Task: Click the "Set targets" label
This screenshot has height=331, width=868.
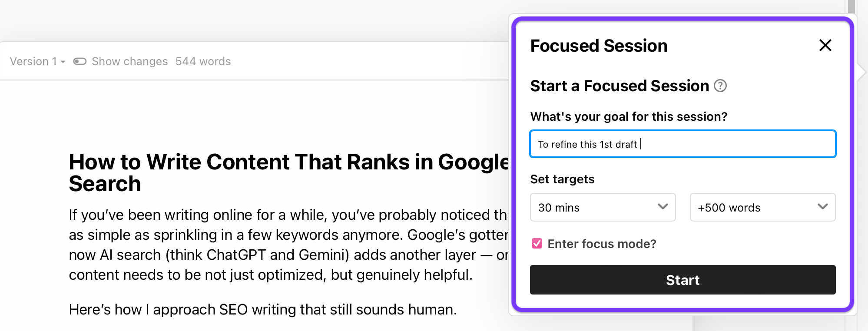Action: 562,179
